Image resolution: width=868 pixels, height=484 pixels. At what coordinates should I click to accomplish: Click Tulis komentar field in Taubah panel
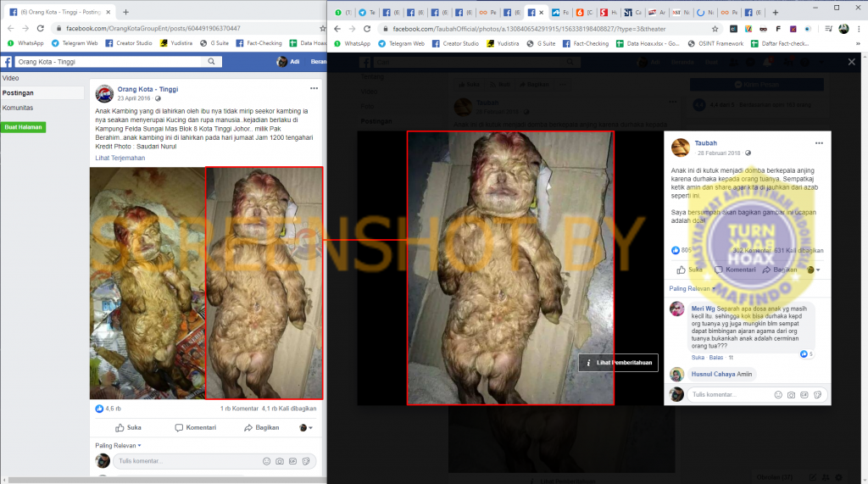point(731,394)
